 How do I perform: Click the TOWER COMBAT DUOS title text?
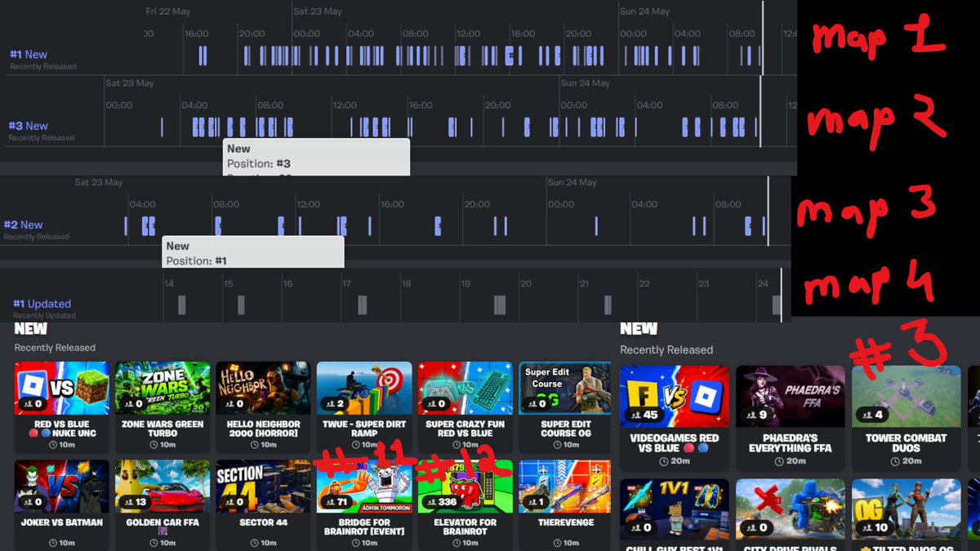point(906,442)
